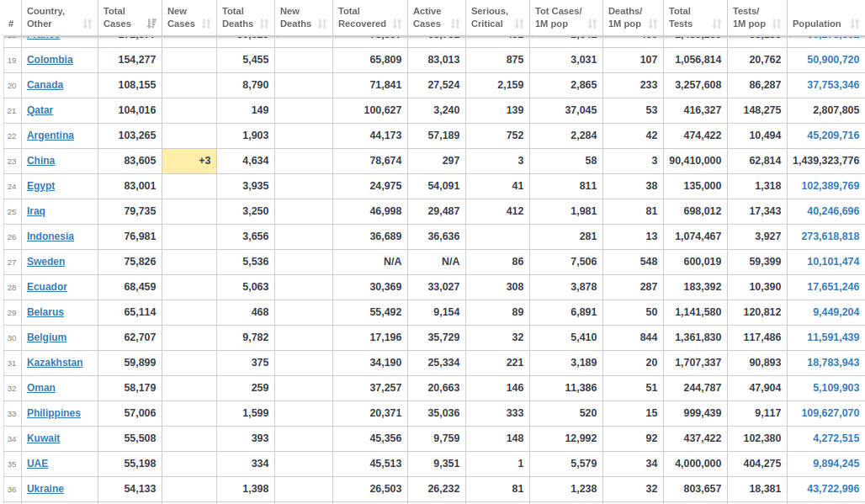Sort by Total Tests arrows icon
Screen dimensions: 865x504
(717, 24)
